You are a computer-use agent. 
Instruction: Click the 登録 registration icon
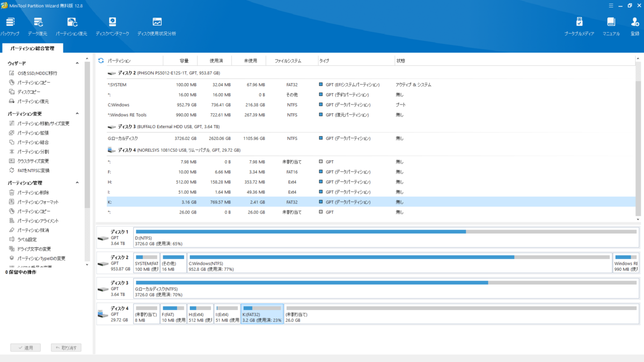[635, 26]
